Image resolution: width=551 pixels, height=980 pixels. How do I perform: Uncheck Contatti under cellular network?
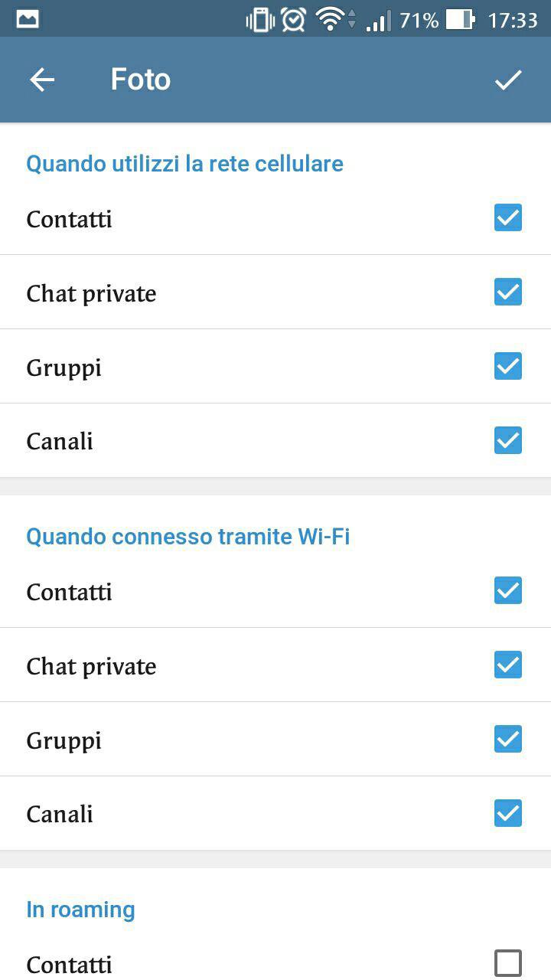[508, 218]
